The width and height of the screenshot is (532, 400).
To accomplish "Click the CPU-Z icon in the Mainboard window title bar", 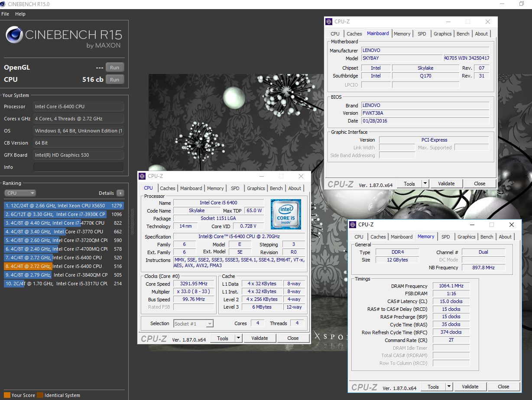I will [x=329, y=22].
